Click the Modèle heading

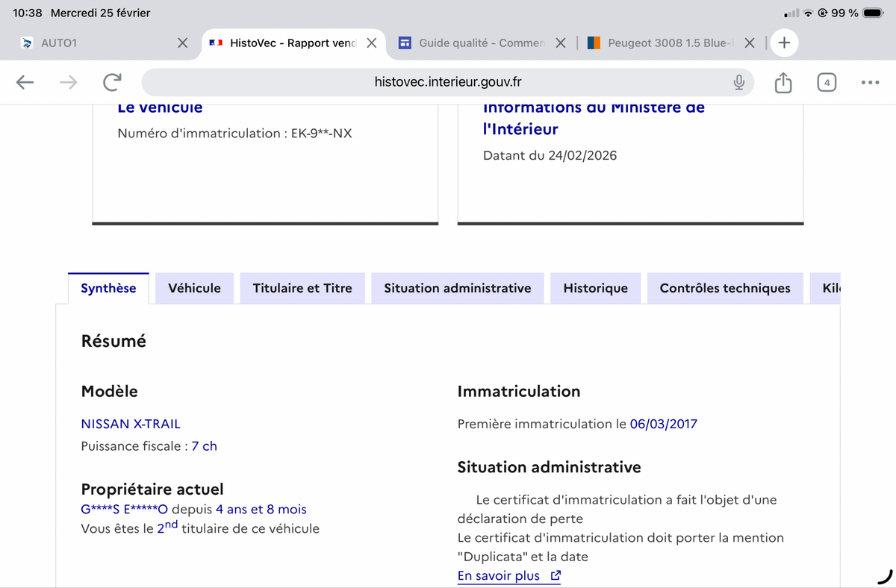coord(109,391)
